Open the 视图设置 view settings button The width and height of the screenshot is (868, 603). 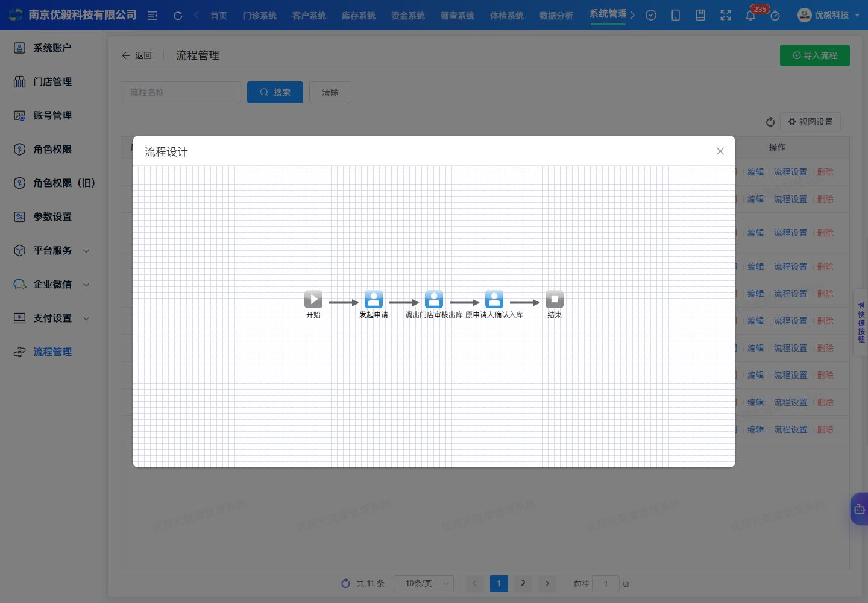point(810,122)
